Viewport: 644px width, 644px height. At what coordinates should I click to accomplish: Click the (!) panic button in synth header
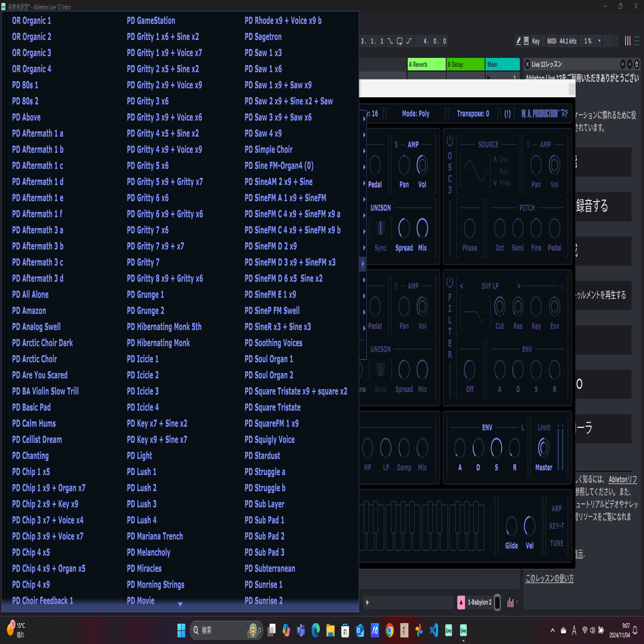point(508,114)
